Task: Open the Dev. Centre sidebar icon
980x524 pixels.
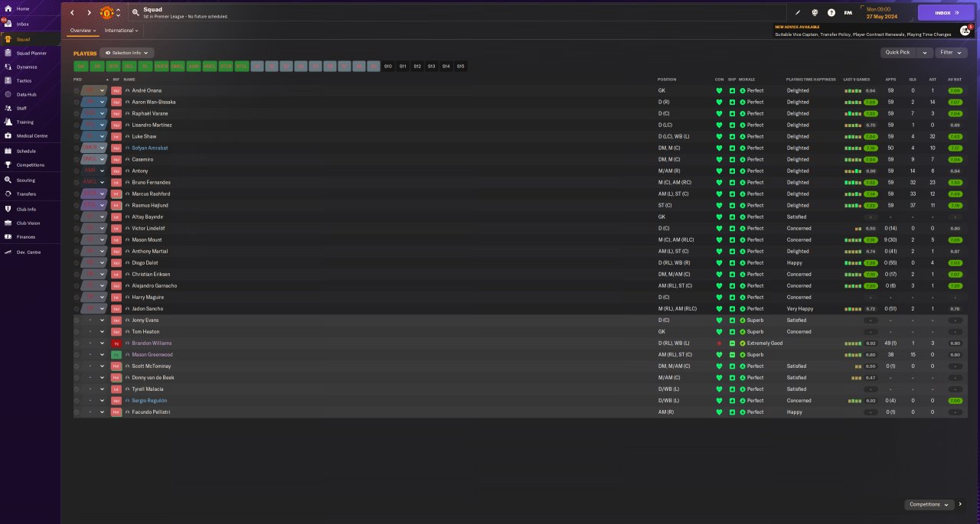Action: click(x=8, y=252)
